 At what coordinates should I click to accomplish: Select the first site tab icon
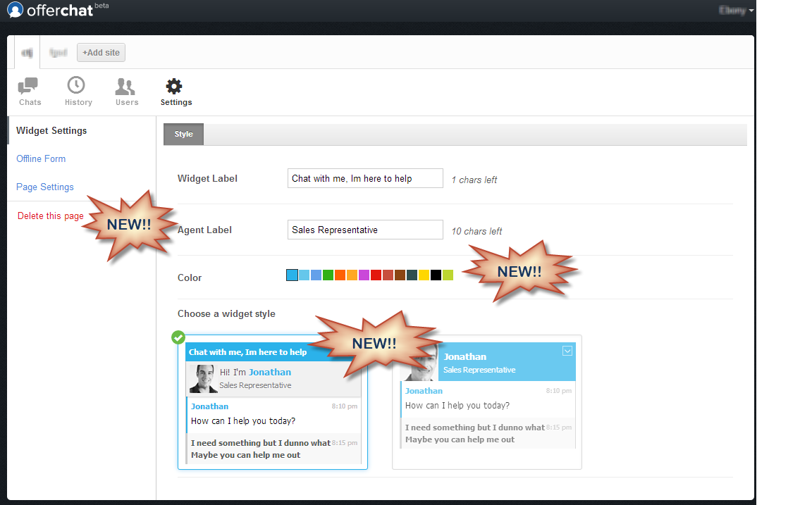[x=27, y=52]
